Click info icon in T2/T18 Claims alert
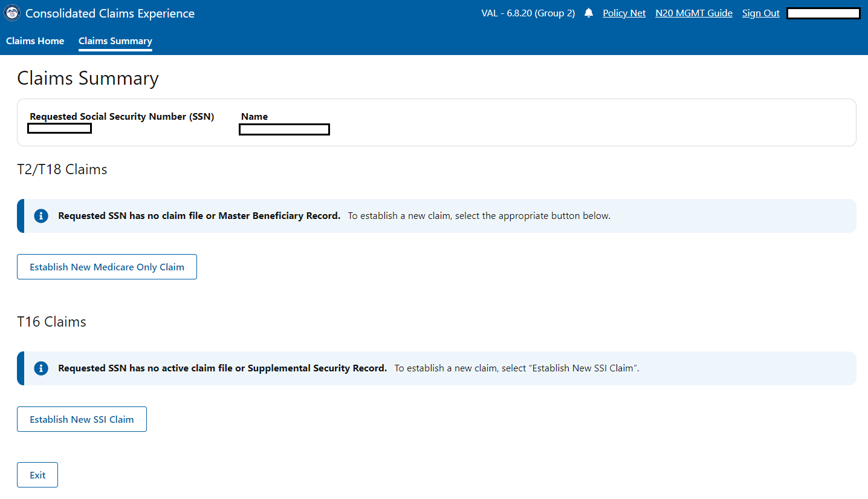 point(41,216)
